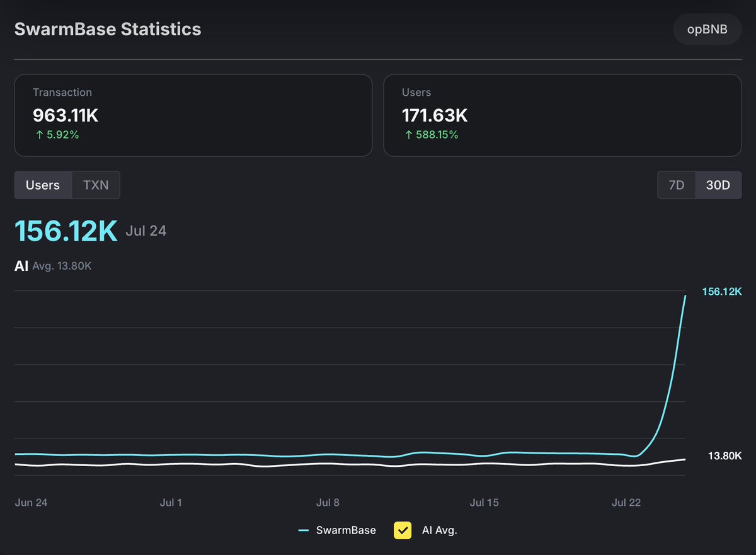
Task: Click the Jul 1 axis label
Action: (171, 502)
